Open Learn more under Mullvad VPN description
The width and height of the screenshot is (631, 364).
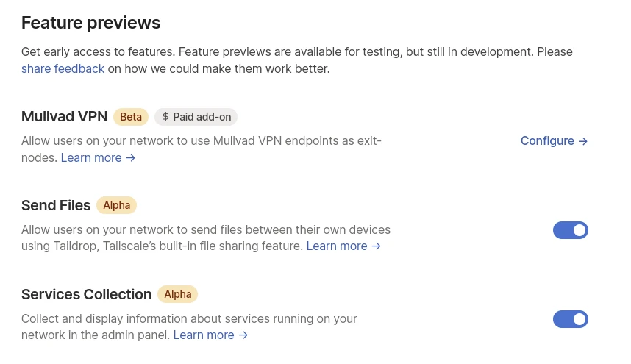click(x=90, y=158)
